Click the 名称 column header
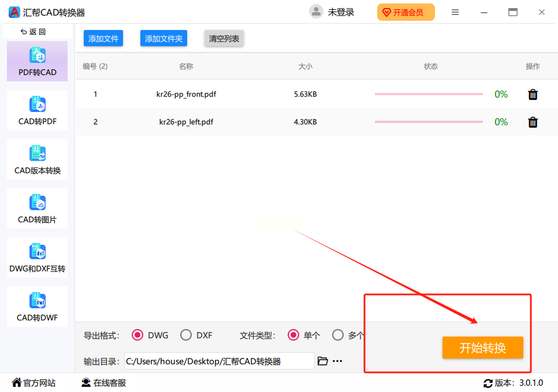The width and height of the screenshot is (558, 392). pyautogui.click(x=186, y=66)
